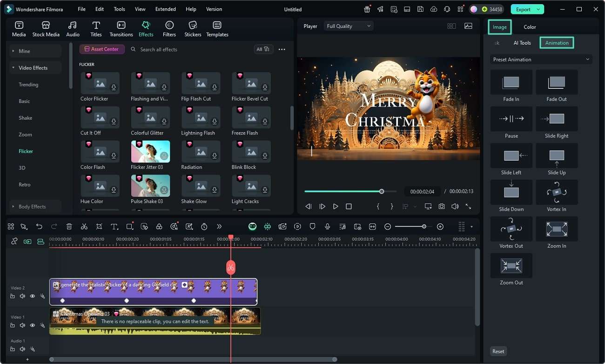Stop the preview playback
Screen dimensions: 605x364
[x=349, y=206]
